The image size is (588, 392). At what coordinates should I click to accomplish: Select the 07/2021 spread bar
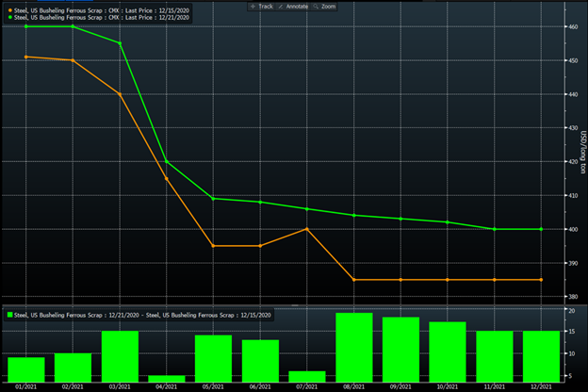[306, 375]
